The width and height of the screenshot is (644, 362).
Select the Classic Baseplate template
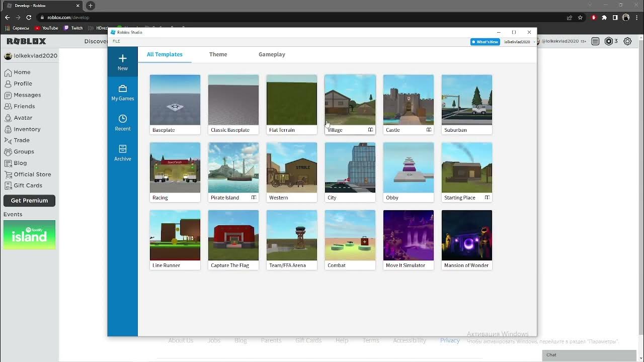click(233, 105)
